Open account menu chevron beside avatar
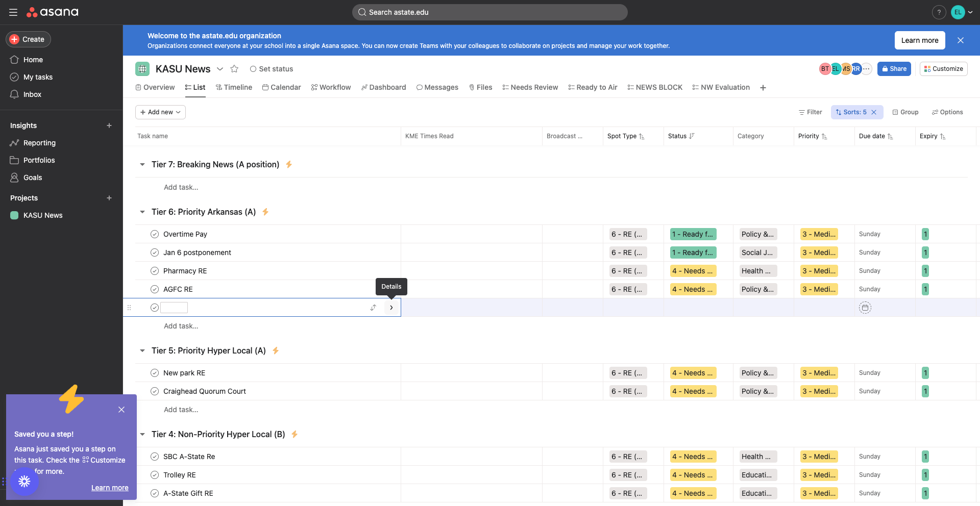The height and width of the screenshot is (506, 980). coord(970,12)
